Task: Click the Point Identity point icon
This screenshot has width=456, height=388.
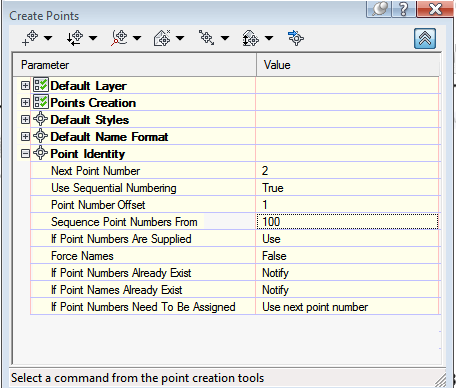Action: point(41,153)
